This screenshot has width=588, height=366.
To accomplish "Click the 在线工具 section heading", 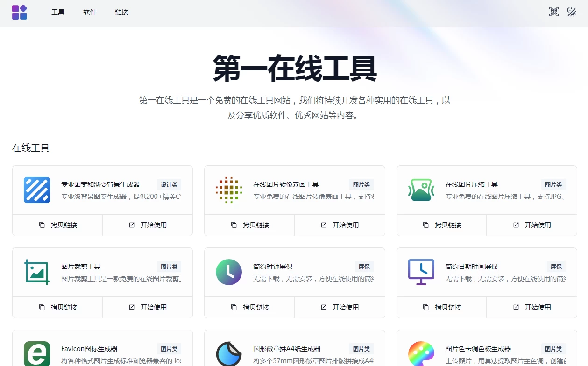I will [x=31, y=148].
